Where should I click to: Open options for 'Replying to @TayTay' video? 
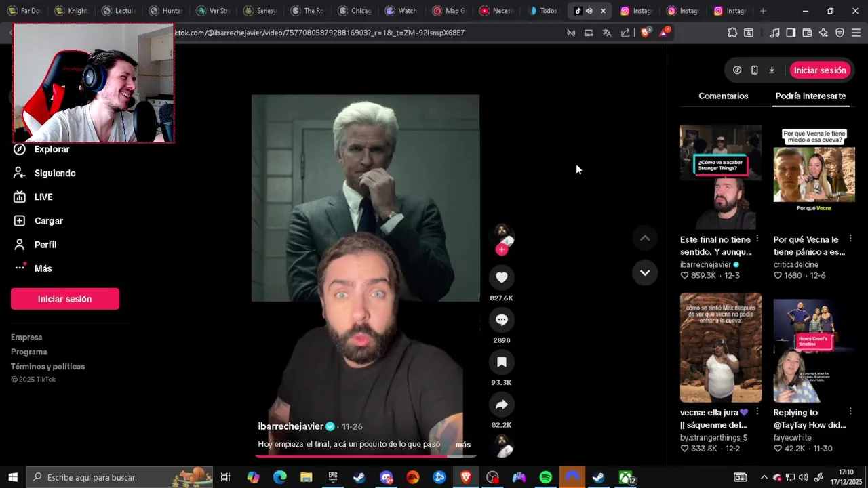click(x=850, y=411)
